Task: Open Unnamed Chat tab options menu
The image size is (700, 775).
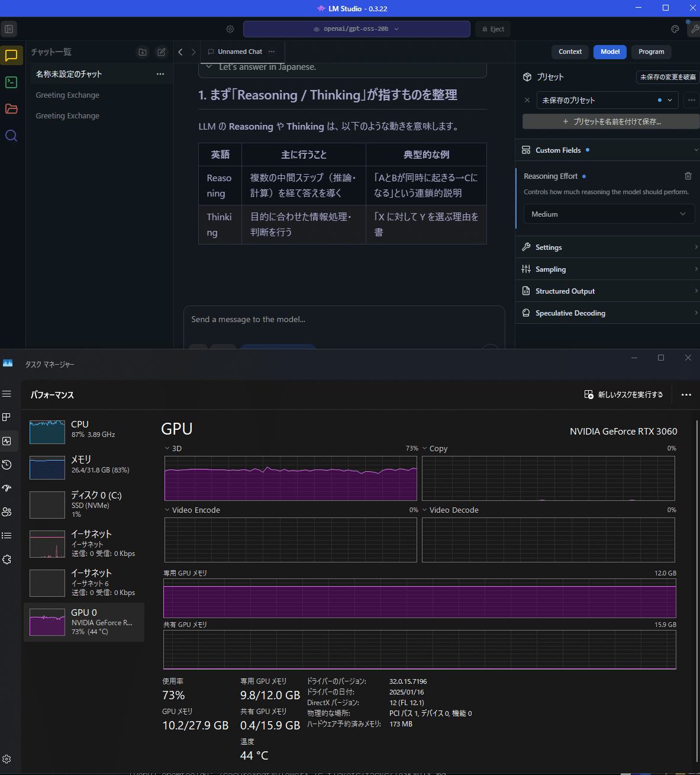Action: 272,52
